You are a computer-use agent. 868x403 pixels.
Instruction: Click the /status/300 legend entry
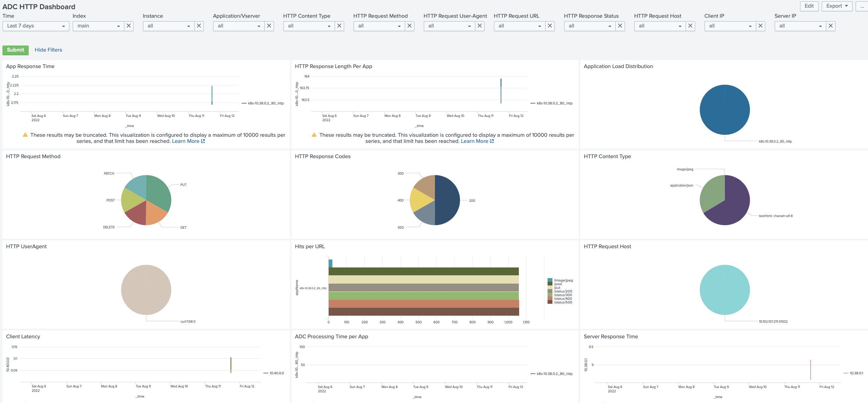tap(560, 295)
